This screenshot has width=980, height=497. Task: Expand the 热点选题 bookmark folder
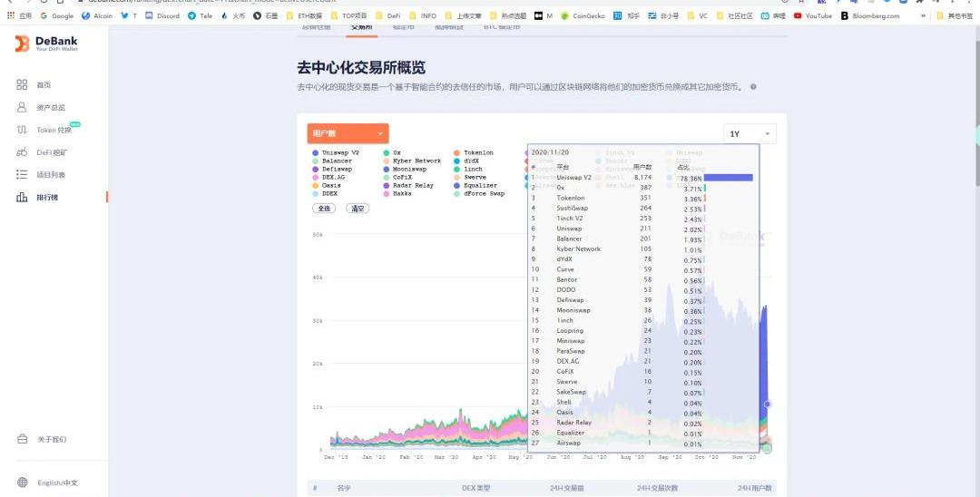(x=508, y=15)
